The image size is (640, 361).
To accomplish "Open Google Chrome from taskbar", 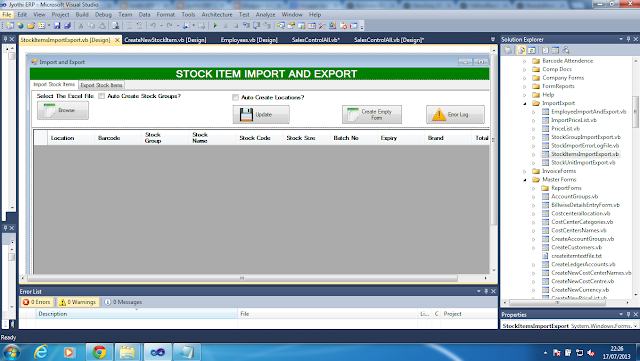I will [99, 352].
